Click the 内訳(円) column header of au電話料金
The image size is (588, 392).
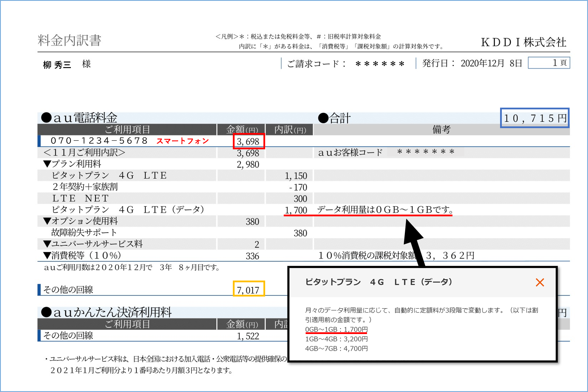pyautogui.click(x=289, y=130)
